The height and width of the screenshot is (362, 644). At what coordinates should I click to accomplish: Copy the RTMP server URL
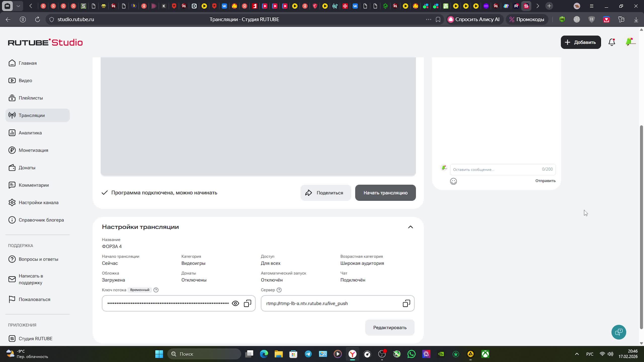pos(406,303)
